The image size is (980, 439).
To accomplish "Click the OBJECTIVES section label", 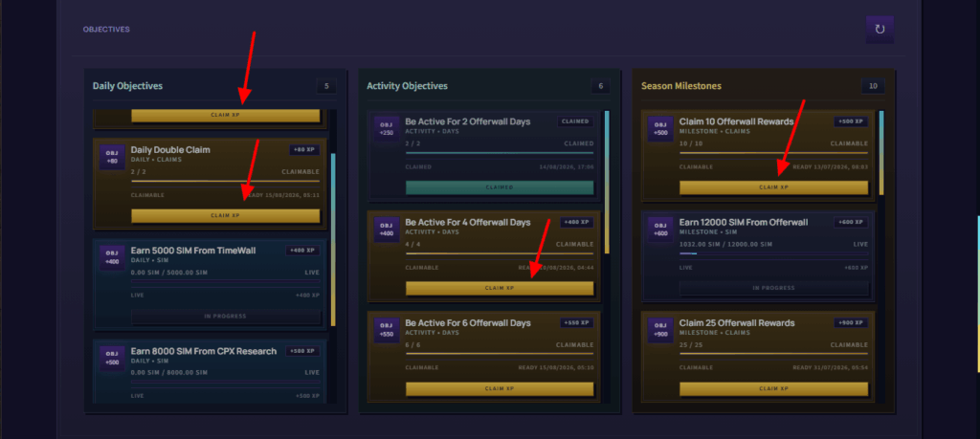I will tap(106, 30).
